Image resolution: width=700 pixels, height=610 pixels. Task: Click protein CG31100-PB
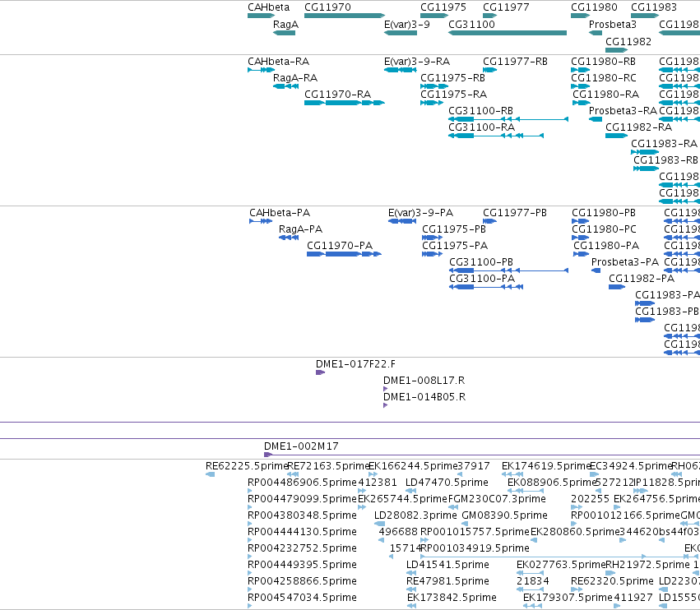tap(509, 270)
